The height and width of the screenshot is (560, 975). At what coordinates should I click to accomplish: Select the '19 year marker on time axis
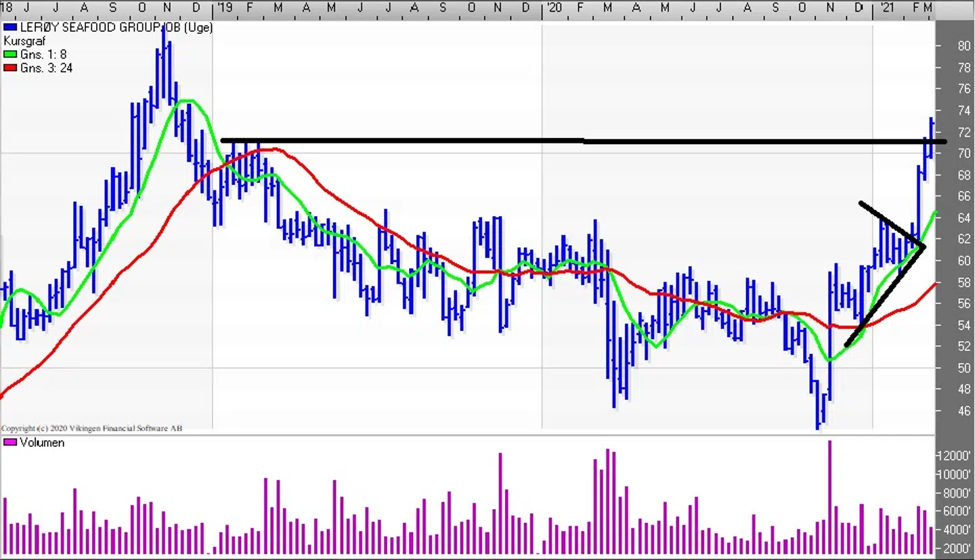click(223, 7)
